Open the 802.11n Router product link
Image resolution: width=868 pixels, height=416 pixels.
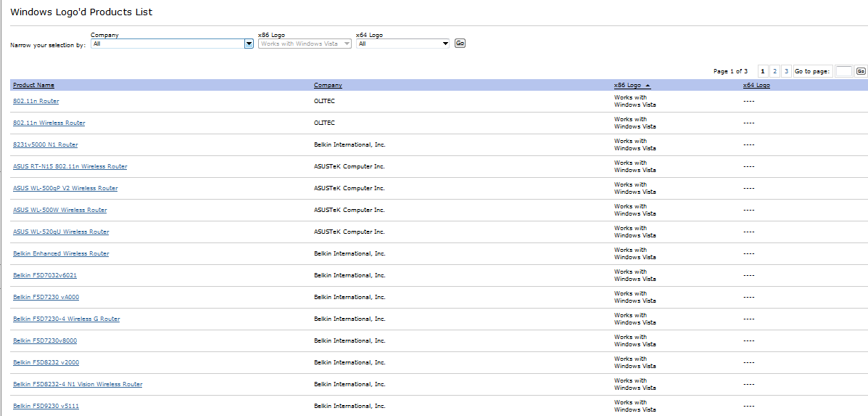[x=36, y=102]
